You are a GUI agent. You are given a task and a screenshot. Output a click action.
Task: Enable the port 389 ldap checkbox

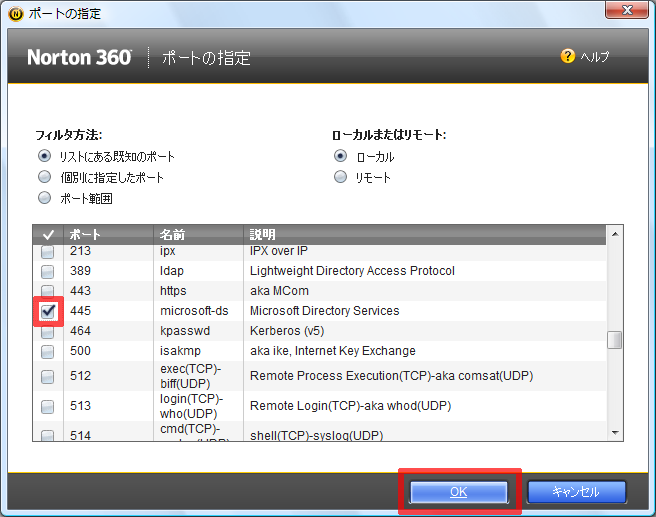[x=47, y=271]
